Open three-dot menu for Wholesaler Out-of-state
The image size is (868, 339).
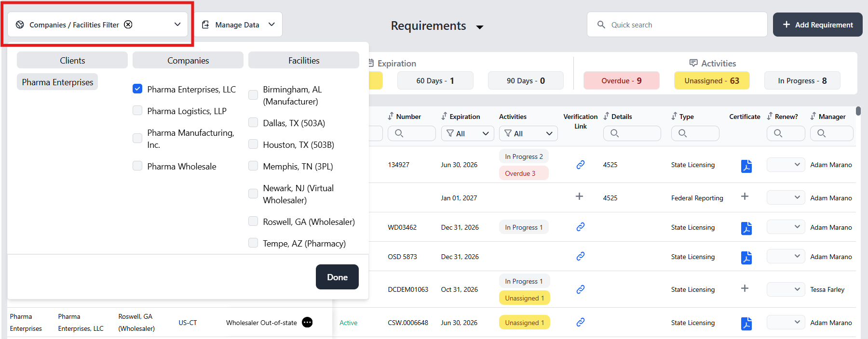click(307, 323)
